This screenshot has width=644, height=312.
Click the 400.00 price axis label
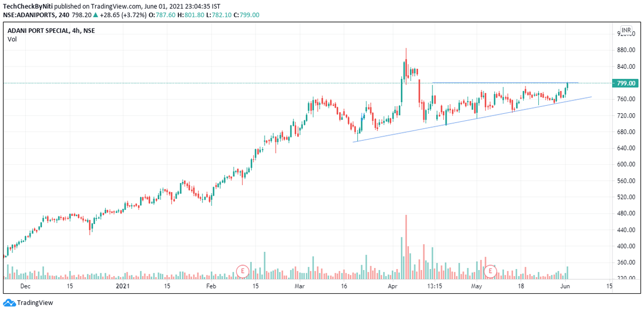pos(626,246)
